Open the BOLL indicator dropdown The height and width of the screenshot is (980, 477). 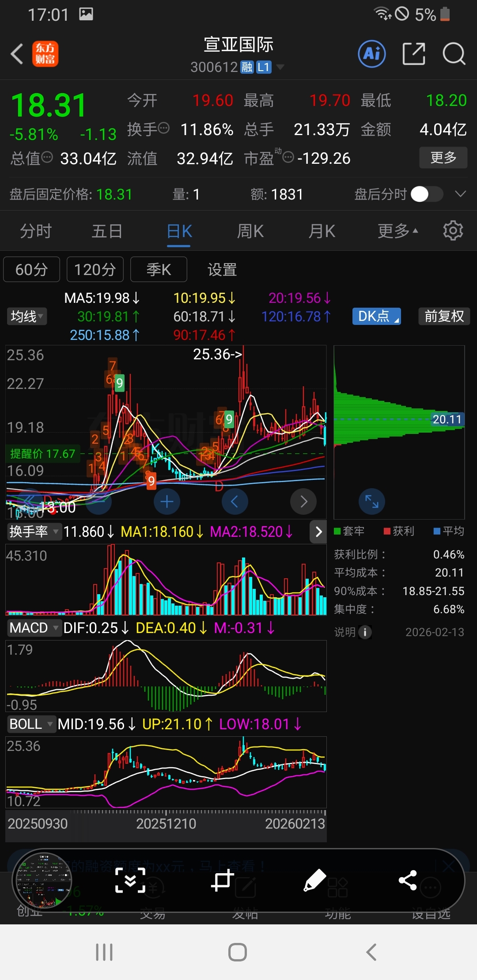coord(31,724)
